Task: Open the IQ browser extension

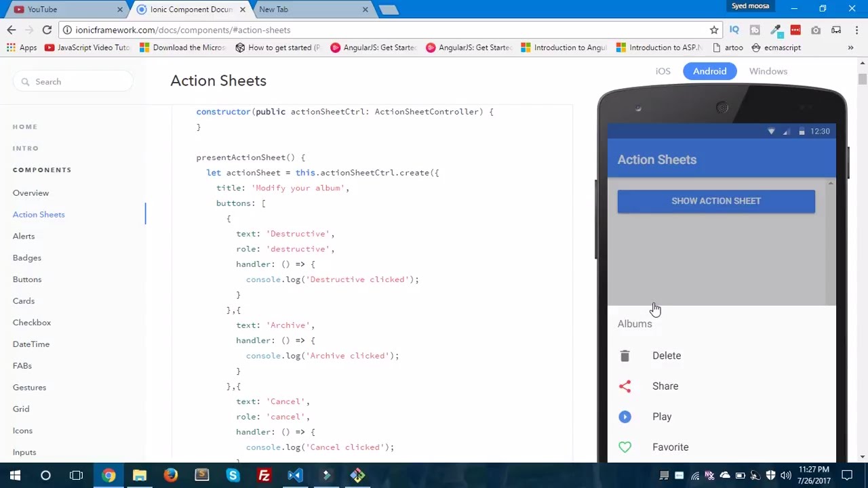Action: 734,30
